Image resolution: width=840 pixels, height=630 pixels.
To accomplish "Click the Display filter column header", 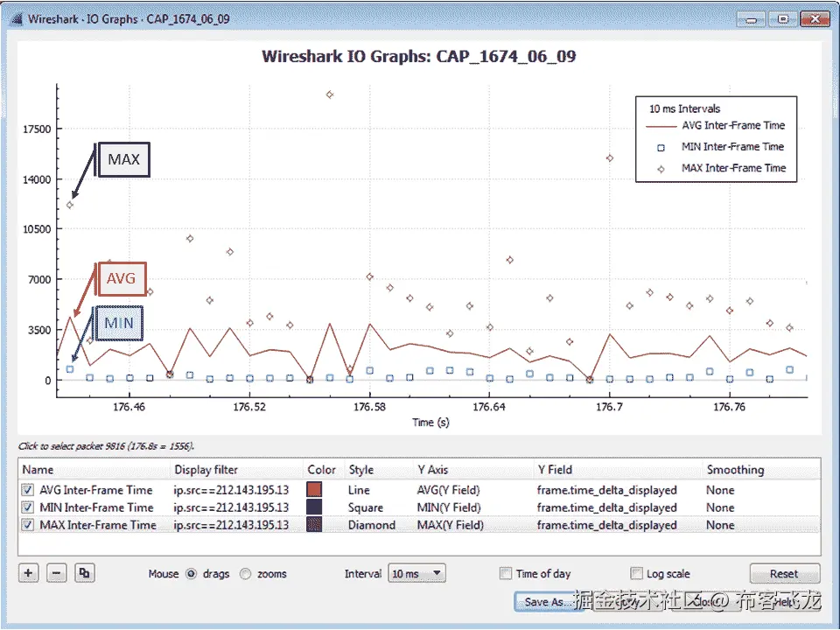I will click(x=206, y=470).
